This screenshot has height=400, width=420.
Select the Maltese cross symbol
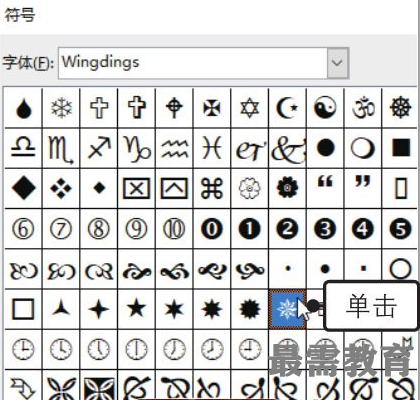tap(212, 108)
